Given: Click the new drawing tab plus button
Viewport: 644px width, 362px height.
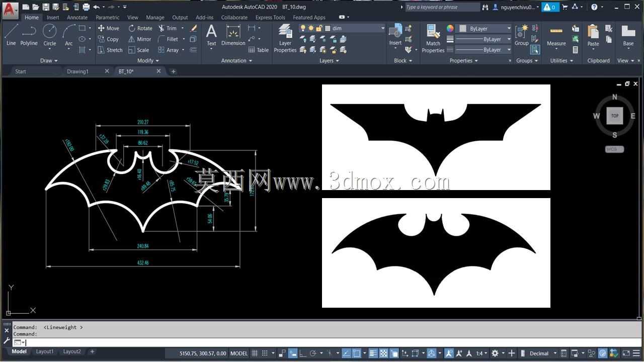Looking at the screenshot, I should pyautogui.click(x=173, y=71).
